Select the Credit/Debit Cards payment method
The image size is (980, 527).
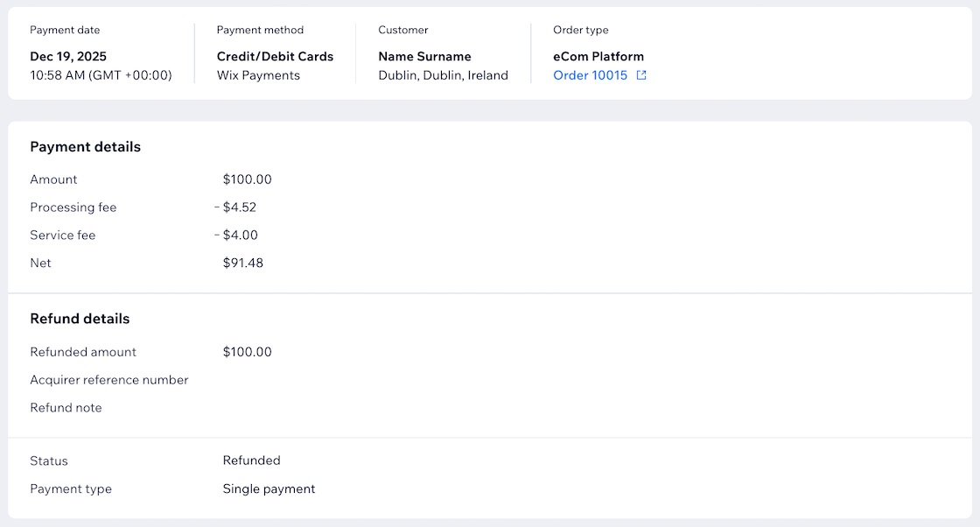[x=275, y=56]
